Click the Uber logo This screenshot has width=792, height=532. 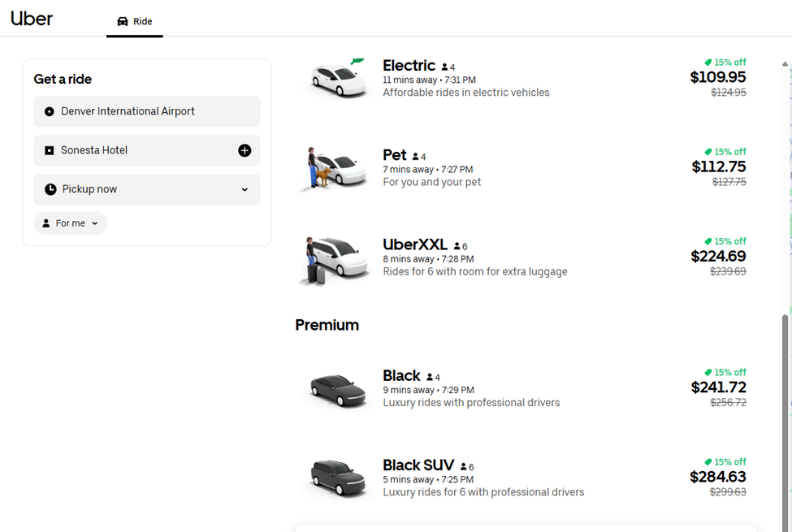[32, 19]
